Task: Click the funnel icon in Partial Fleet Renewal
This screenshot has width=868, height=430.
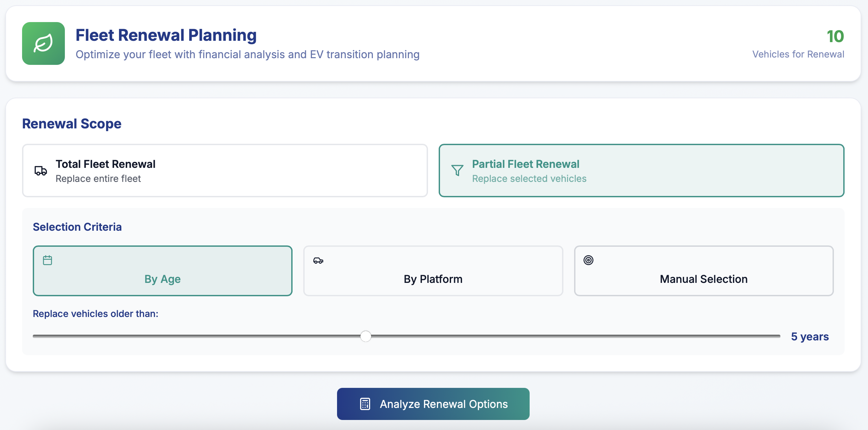Action: coord(457,171)
